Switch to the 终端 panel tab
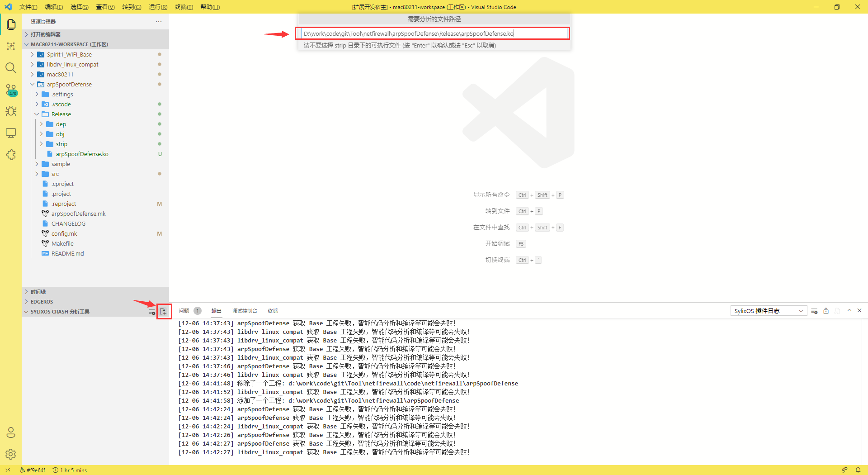Image resolution: width=868 pixels, height=475 pixels. point(273,311)
